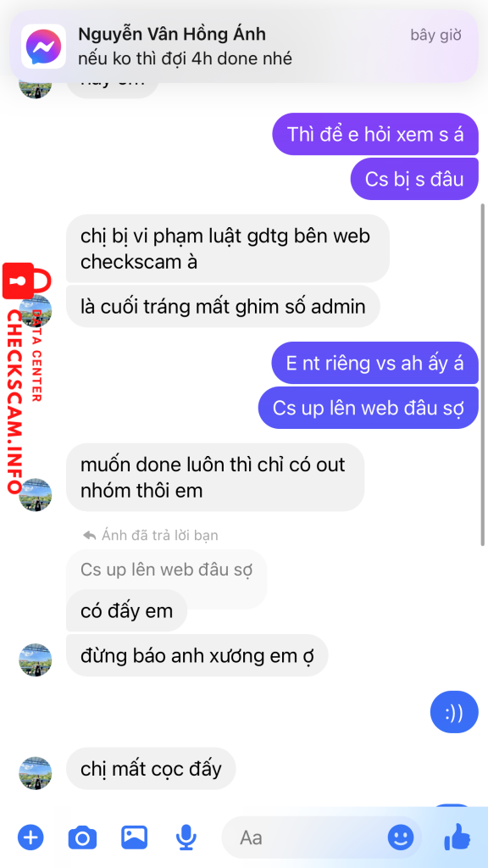Tap the sent ":))" bubble
The height and width of the screenshot is (868, 488).
(x=454, y=714)
